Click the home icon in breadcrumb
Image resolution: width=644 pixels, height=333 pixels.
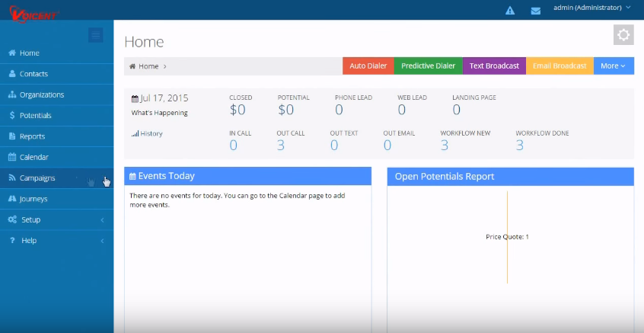[133, 66]
